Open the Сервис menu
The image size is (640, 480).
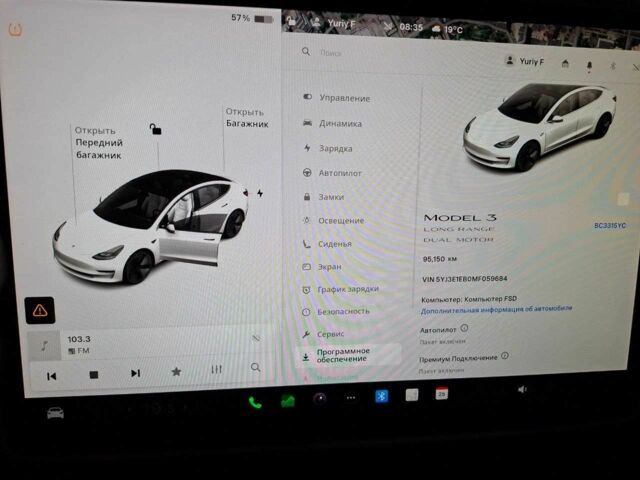pos(324,334)
